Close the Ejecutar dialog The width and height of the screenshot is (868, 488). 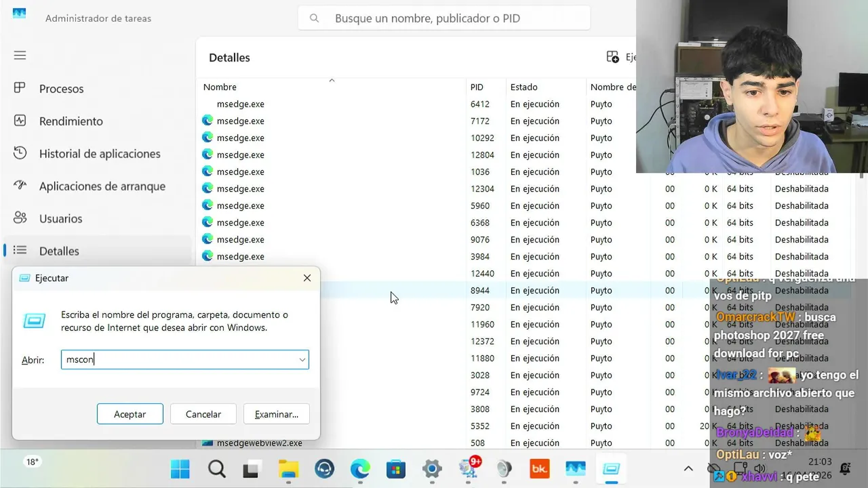tap(307, 278)
